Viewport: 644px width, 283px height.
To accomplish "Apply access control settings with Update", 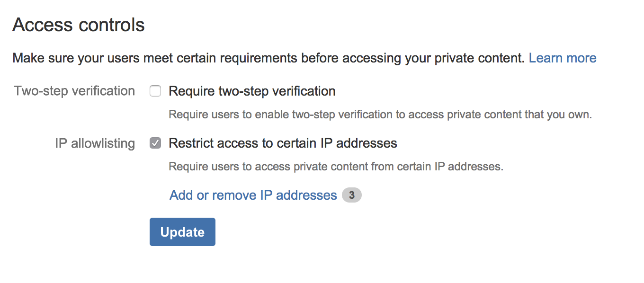I will point(182,231).
